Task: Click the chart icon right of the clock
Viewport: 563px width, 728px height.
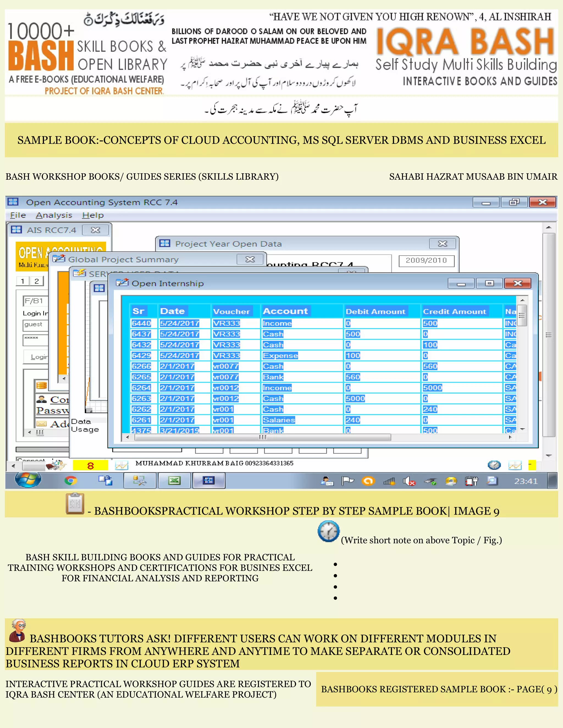Action: (515, 465)
